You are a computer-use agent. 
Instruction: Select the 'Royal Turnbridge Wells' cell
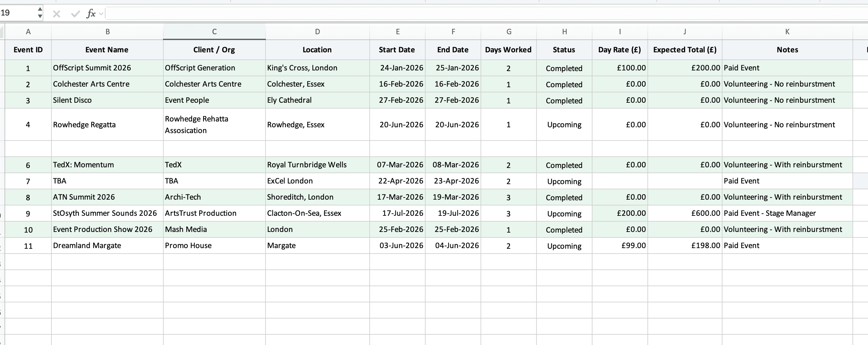click(317, 165)
